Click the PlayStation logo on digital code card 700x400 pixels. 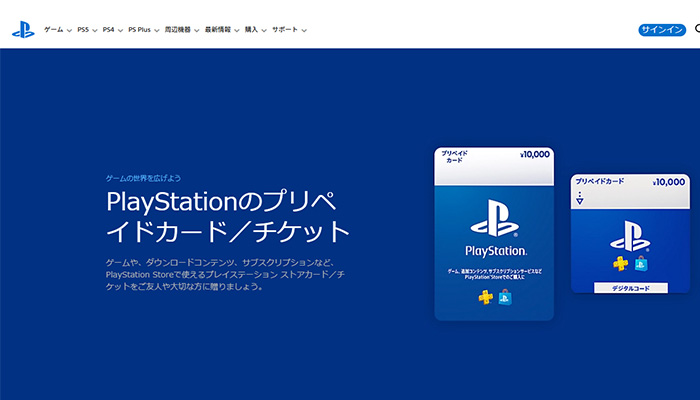[x=630, y=236]
